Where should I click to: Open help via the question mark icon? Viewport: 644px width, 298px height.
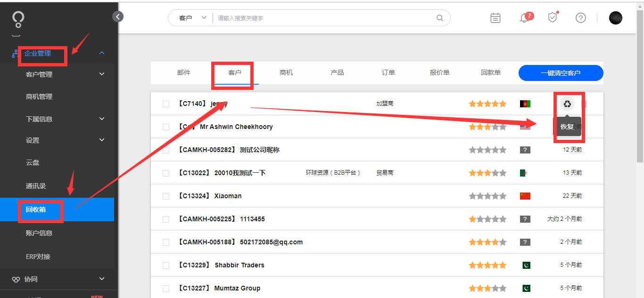click(580, 18)
